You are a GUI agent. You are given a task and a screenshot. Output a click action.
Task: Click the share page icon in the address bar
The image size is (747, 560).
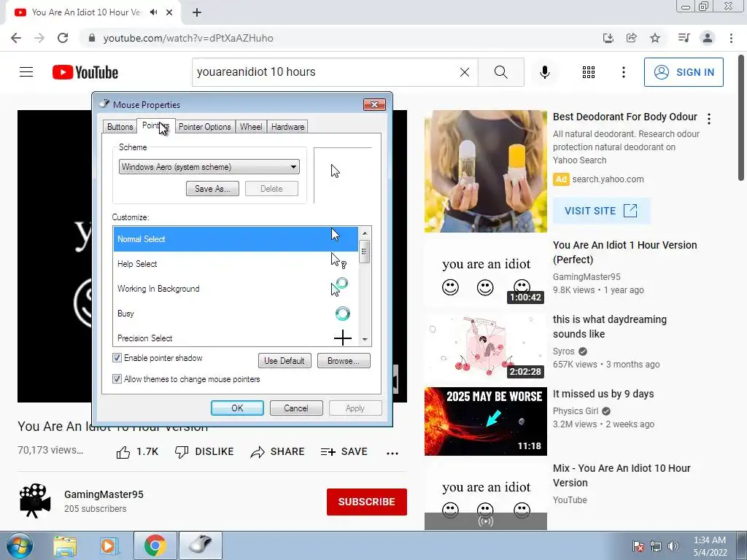point(631,38)
